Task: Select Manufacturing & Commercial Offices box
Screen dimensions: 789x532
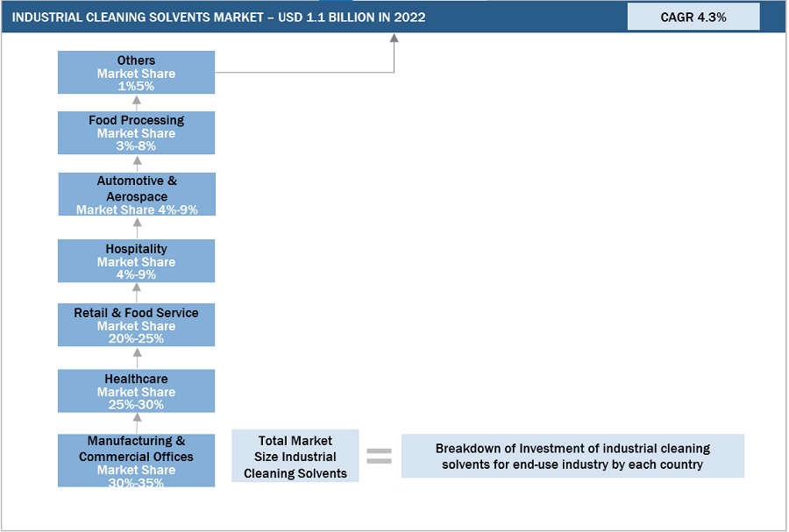Action: tap(136, 461)
